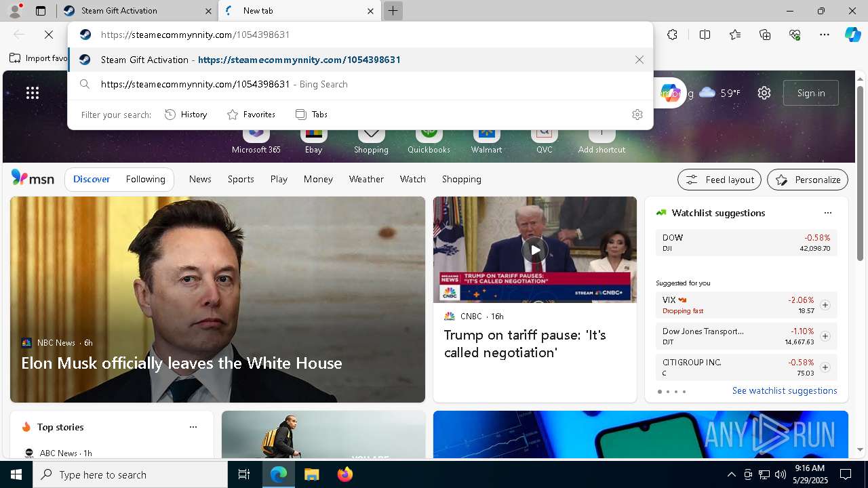Screen dimensions: 868x488
Task: Open the Shopping menu item in msn nav
Action: click(x=462, y=179)
